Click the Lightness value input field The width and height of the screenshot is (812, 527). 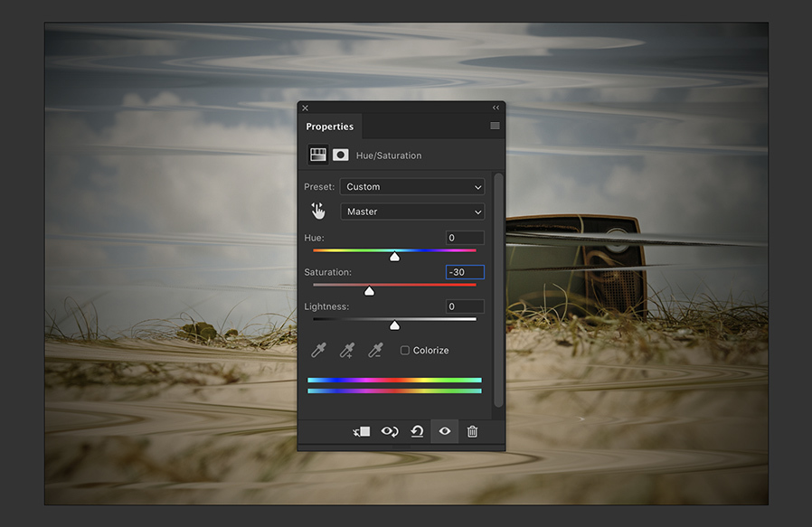[465, 306]
